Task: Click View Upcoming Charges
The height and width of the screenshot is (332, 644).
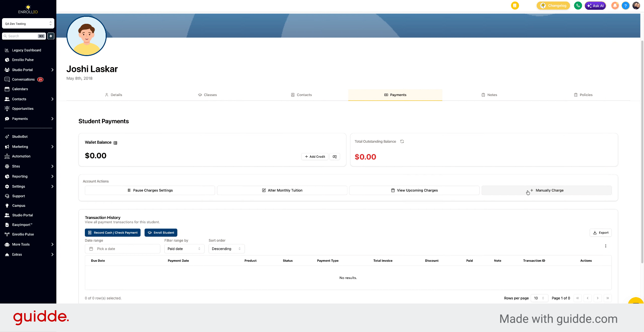Action: click(x=414, y=190)
